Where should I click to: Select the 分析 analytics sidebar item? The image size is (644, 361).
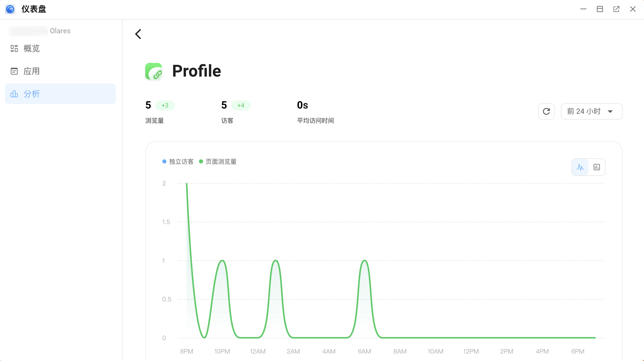pos(60,94)
